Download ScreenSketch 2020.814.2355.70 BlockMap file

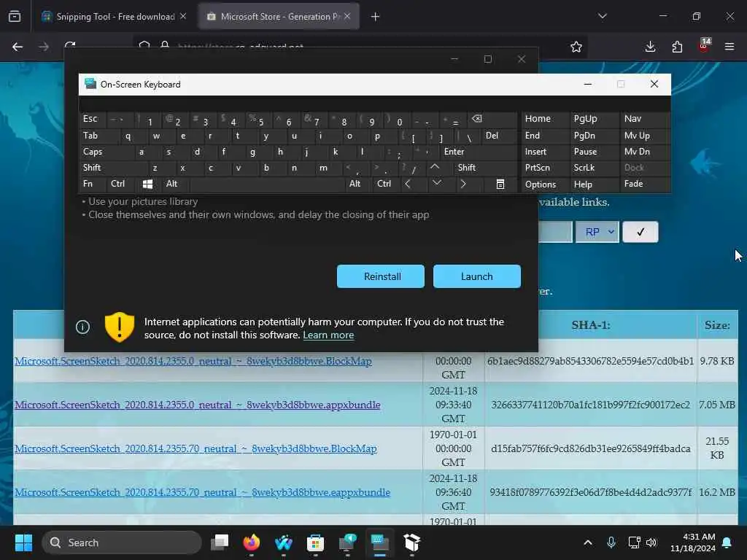coord(196,448)
